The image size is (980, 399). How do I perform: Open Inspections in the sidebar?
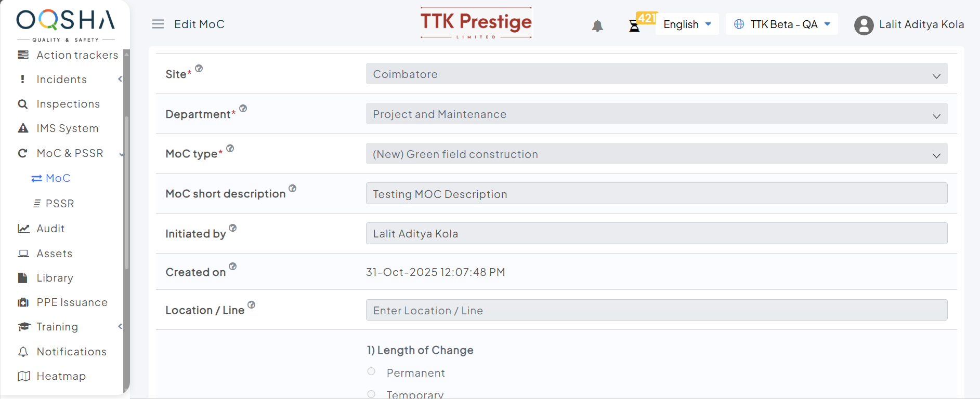pos(68,104)
